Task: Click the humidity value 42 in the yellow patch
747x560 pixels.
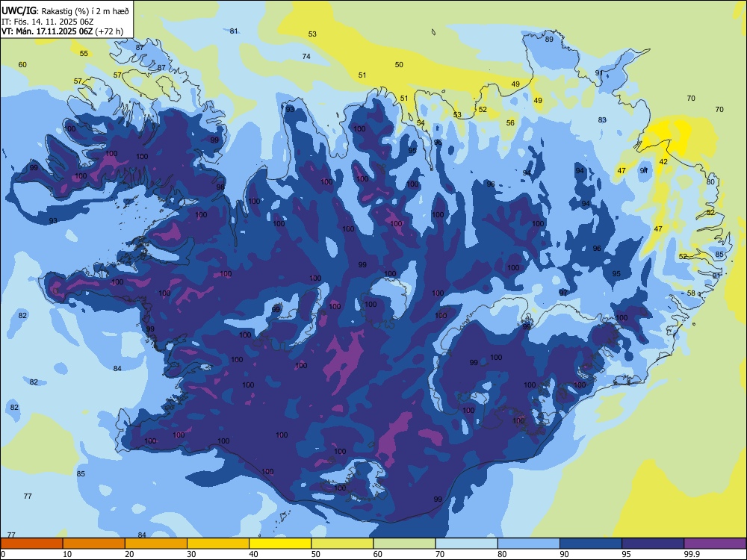Action: 663,161
